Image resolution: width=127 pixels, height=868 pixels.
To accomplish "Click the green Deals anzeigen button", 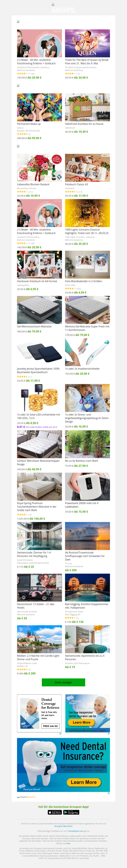I will 63,682.
